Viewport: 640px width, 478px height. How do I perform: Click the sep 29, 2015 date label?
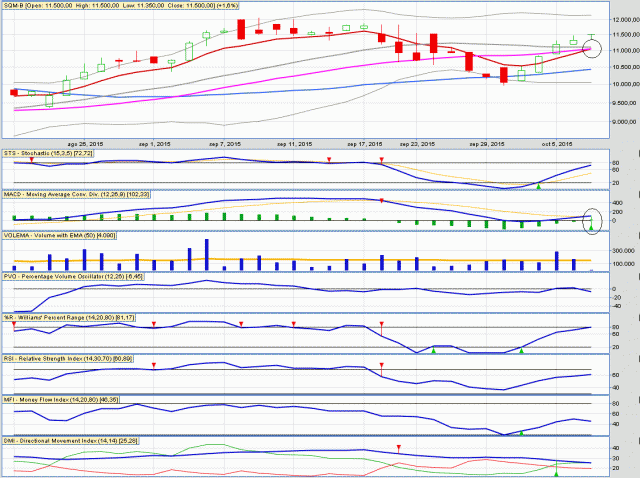487,144
